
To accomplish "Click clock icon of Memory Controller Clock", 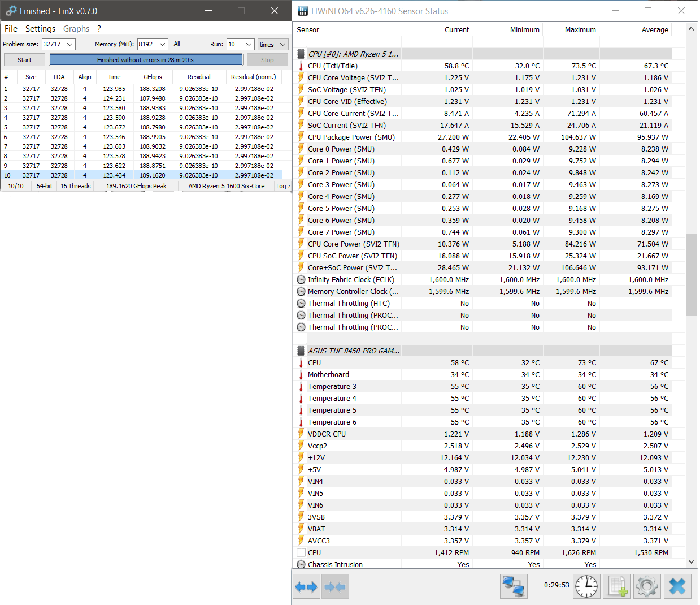I will click(301, 292).
